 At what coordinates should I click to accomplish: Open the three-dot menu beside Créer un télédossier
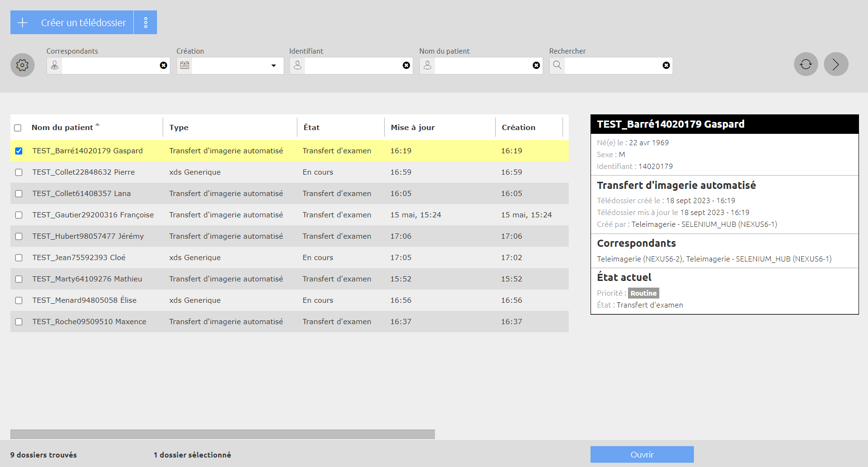pos(146,22)
